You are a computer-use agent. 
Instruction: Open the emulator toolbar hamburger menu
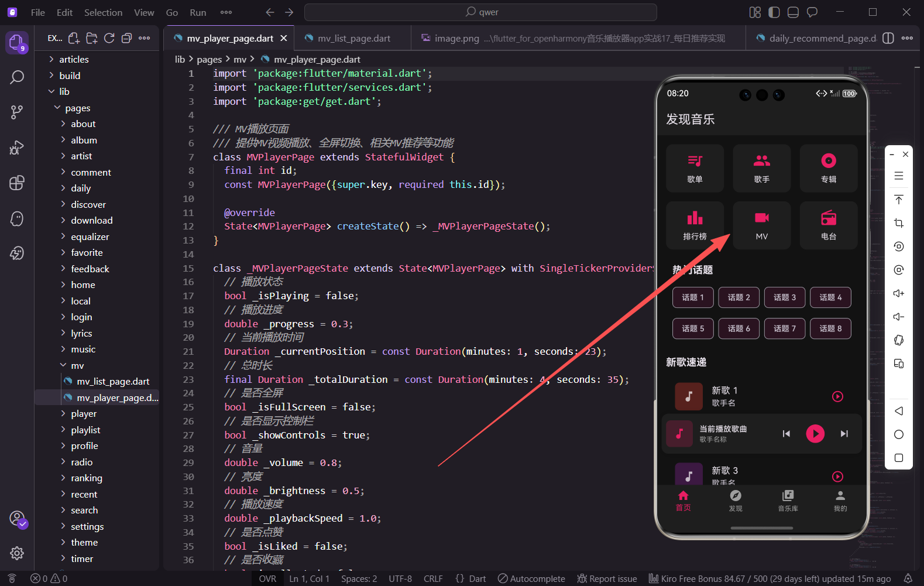point(899,176)
